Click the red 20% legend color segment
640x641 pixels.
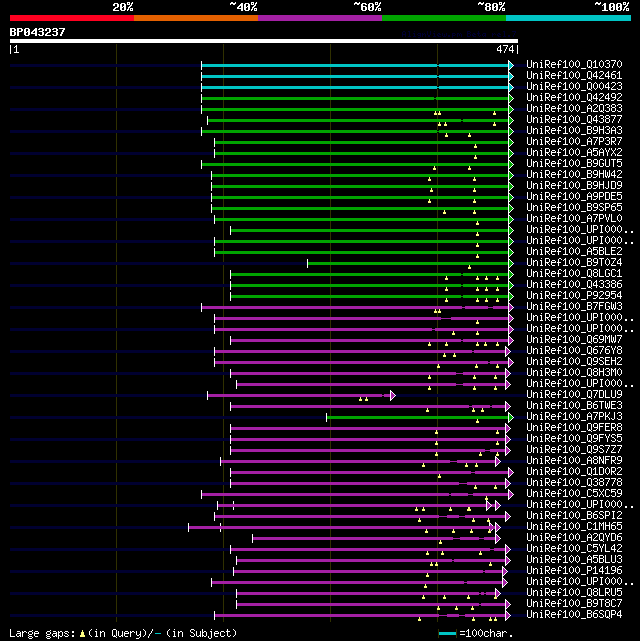[x=72, y=18]
